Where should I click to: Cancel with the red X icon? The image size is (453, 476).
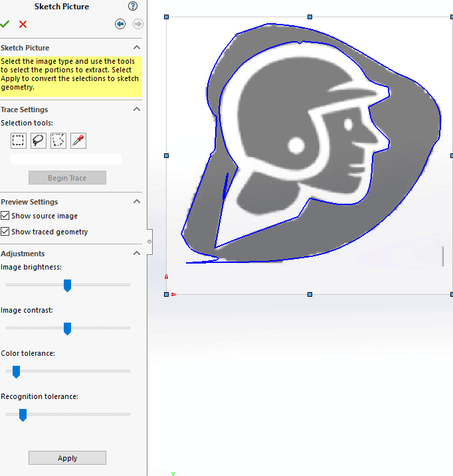click(x=23, y=25)
